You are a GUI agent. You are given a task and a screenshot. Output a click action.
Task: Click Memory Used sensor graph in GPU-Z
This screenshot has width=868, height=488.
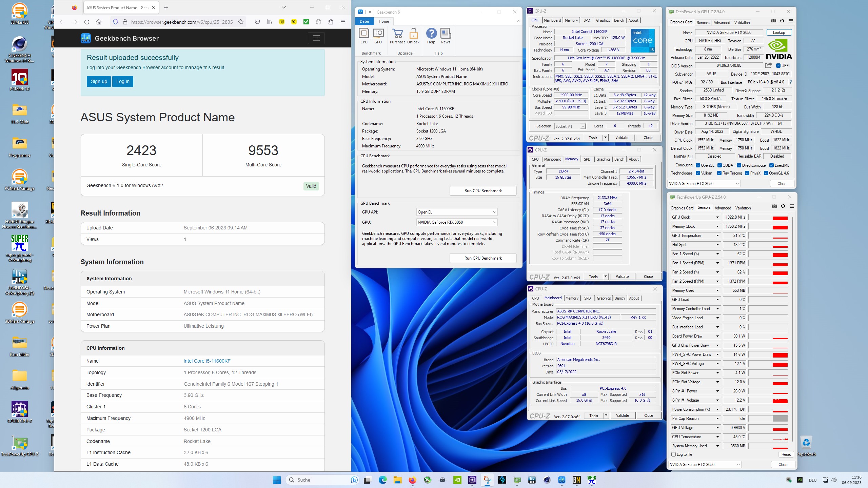click(768, 290)
